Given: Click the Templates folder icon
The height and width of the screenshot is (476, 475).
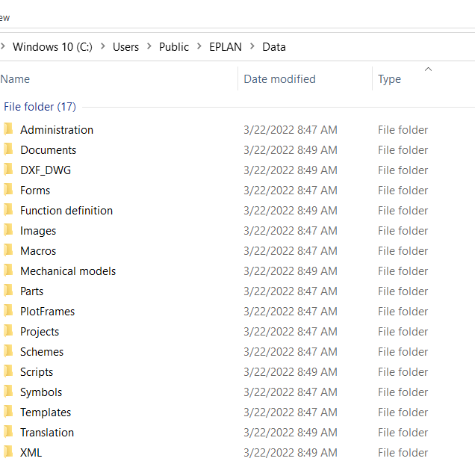Looking at the screenshot, I should [x=8, y=412].
